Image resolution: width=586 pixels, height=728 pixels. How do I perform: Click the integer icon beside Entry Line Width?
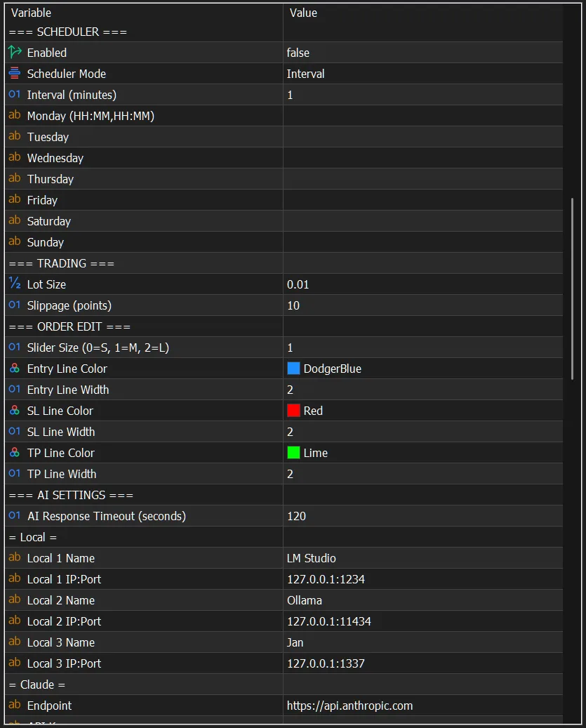tap(15, 389)
